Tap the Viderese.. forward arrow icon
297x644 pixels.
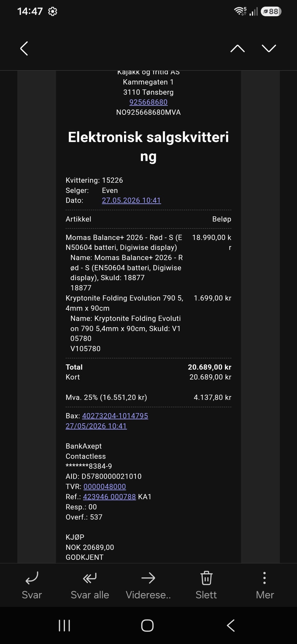click(148, 578)
